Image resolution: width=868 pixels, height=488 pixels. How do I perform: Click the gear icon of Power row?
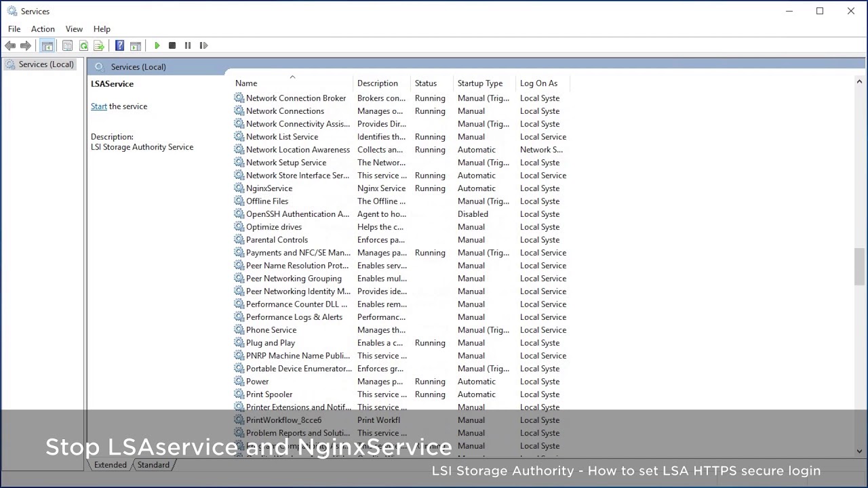click(x=239, y=382)
